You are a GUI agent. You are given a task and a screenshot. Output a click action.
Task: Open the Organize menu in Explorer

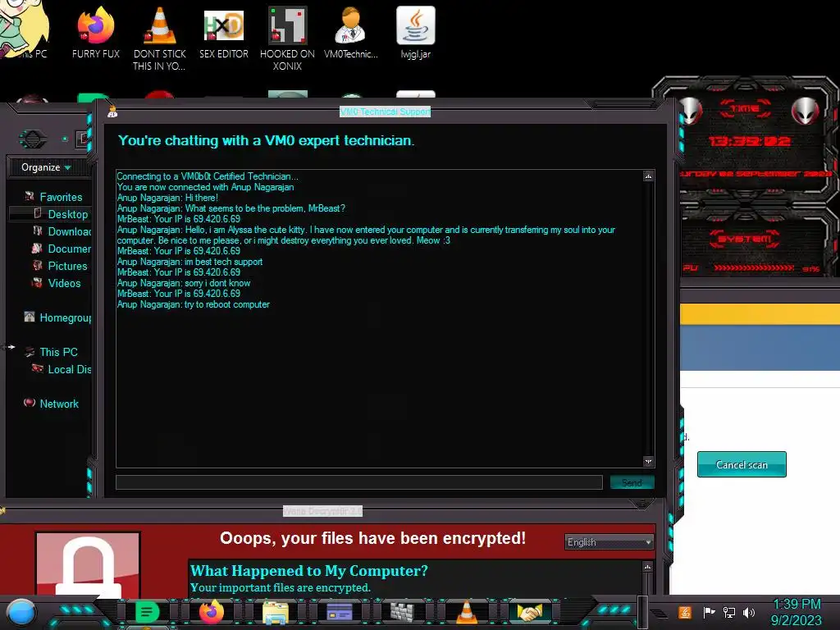click(46, 167)
